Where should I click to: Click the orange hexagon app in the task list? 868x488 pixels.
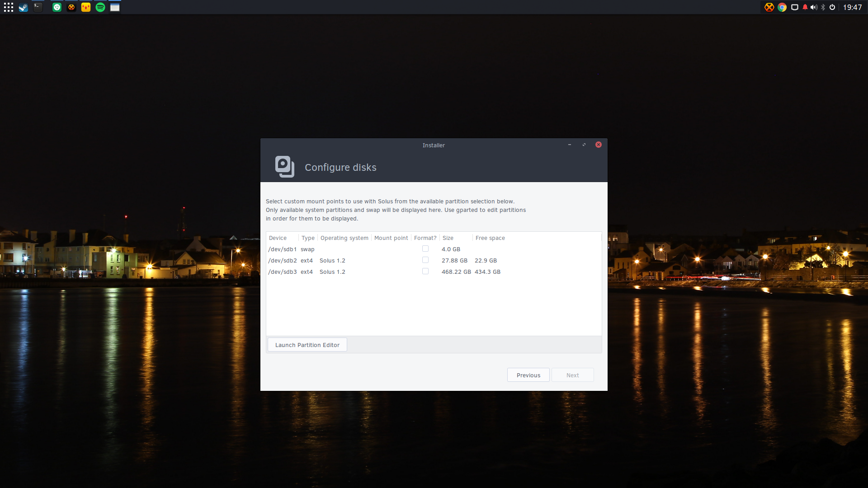coord(71,7)
